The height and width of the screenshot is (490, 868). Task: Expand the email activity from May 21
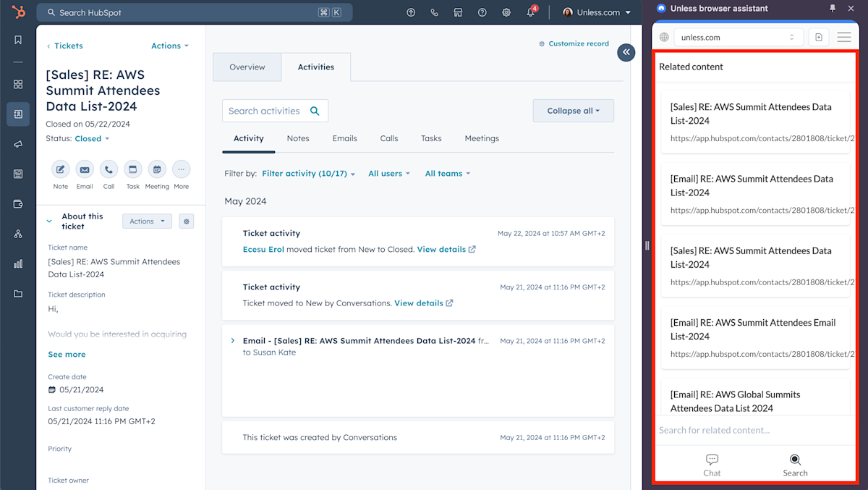tap(232, 340)
